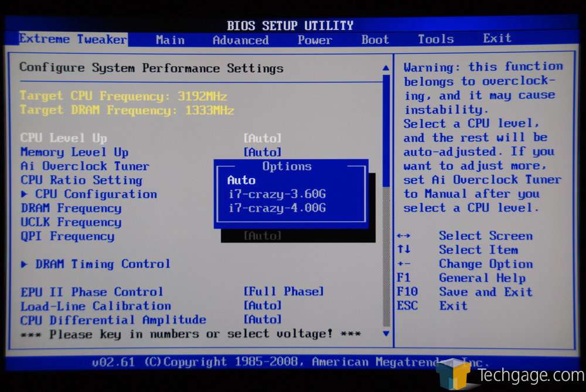Switch to the Power tab
This screenshot has height=392, width=586.
coord(315,40)
